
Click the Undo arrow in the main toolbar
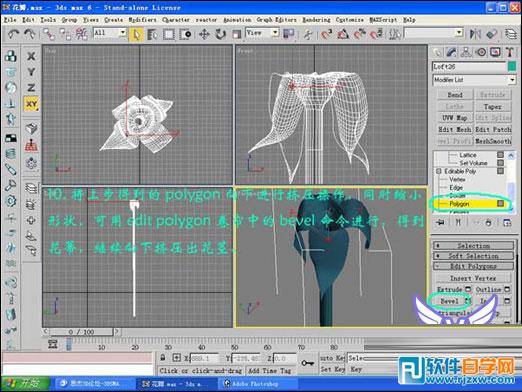(x=13, y=34)
